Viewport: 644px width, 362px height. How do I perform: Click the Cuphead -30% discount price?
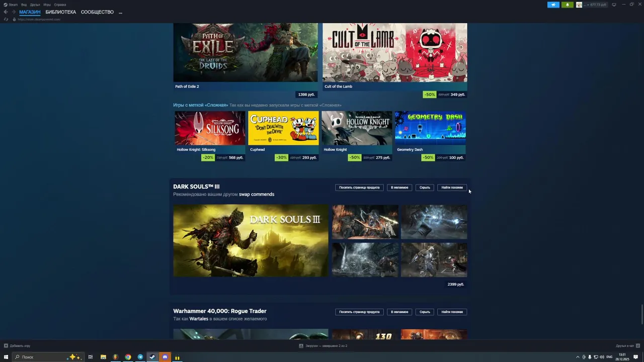coord(296,157)
